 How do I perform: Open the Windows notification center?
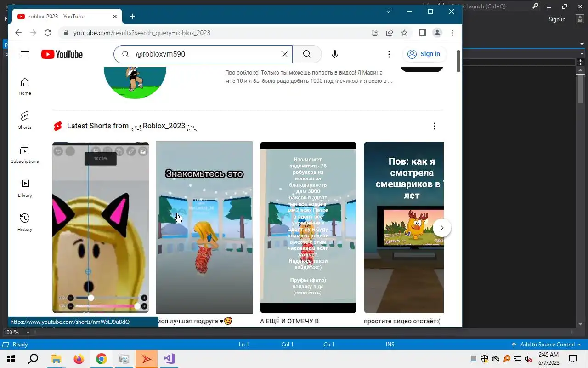[573, 359]
